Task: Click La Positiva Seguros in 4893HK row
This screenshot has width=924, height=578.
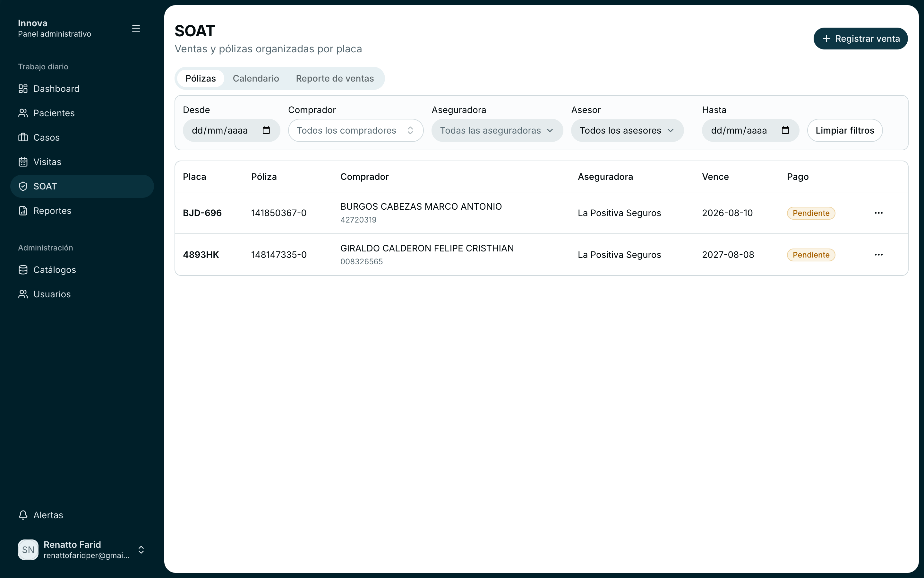Action: click(x=619, y=255)
